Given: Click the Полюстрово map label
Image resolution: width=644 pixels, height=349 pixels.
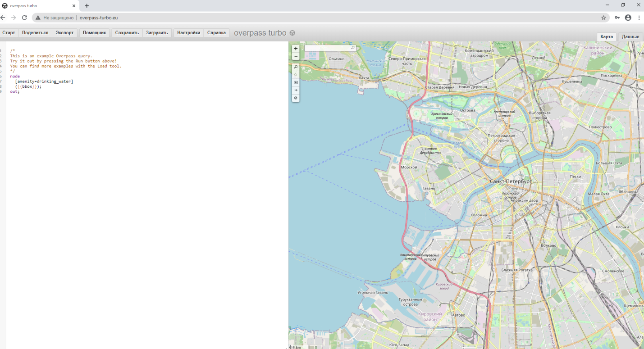Looking at the screenshot, I should [600, 127].
